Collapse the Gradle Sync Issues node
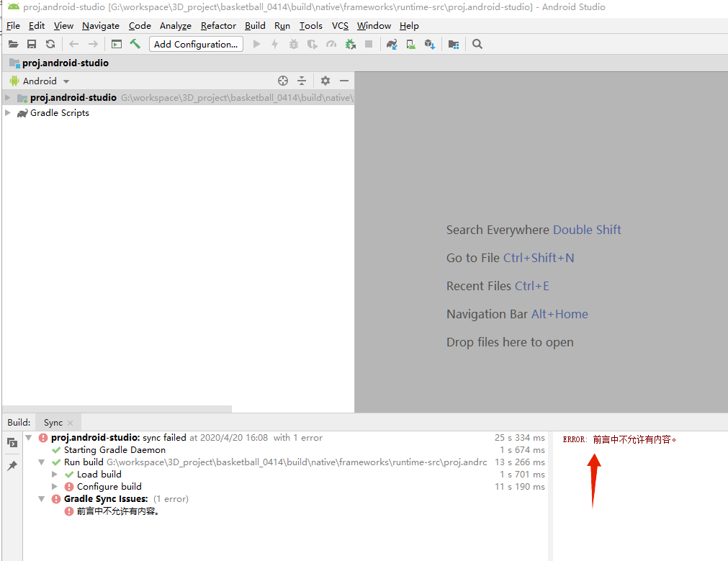The image size is (728, 561). [x=42, y=499]
